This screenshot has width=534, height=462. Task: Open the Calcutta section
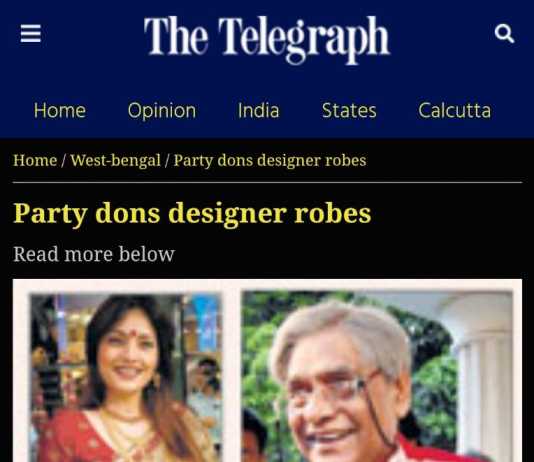454,110
